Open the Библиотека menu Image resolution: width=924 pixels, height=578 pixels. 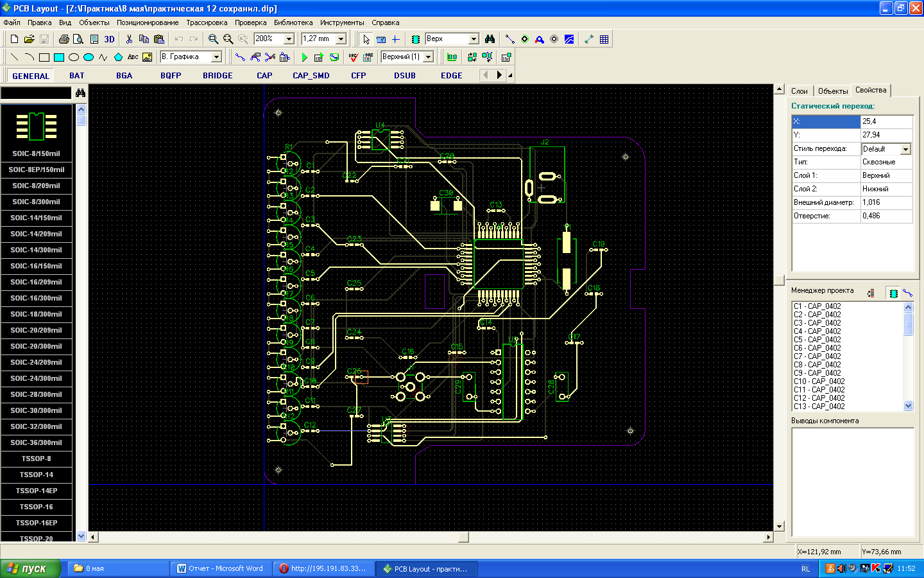293,22
